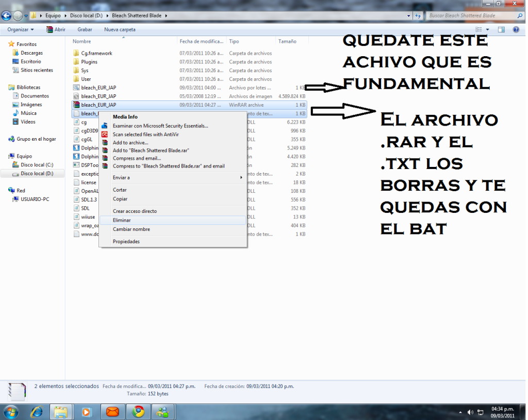This screenshot has height=420, width=528.
Task: Click the WinRAR icon next to Add to archive
Action: [x=105, y=143]
